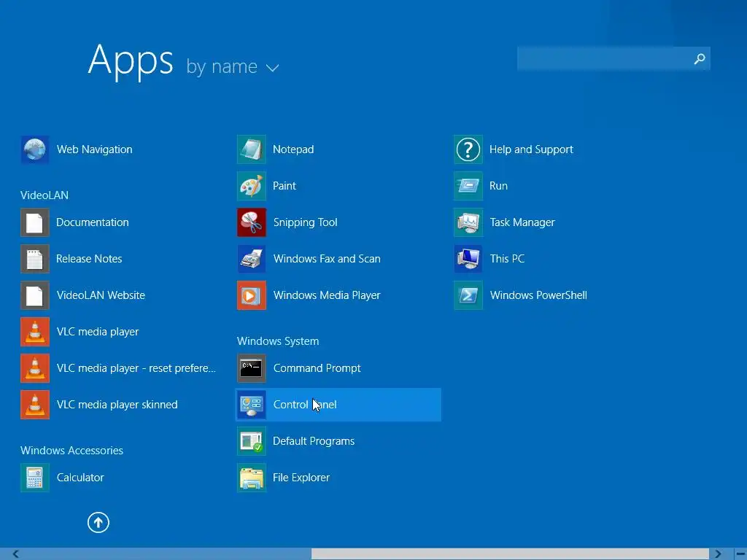Launch the Notepad icon
Screen dimensions: 747x560
pyautogui.click(x=252, y=149)
